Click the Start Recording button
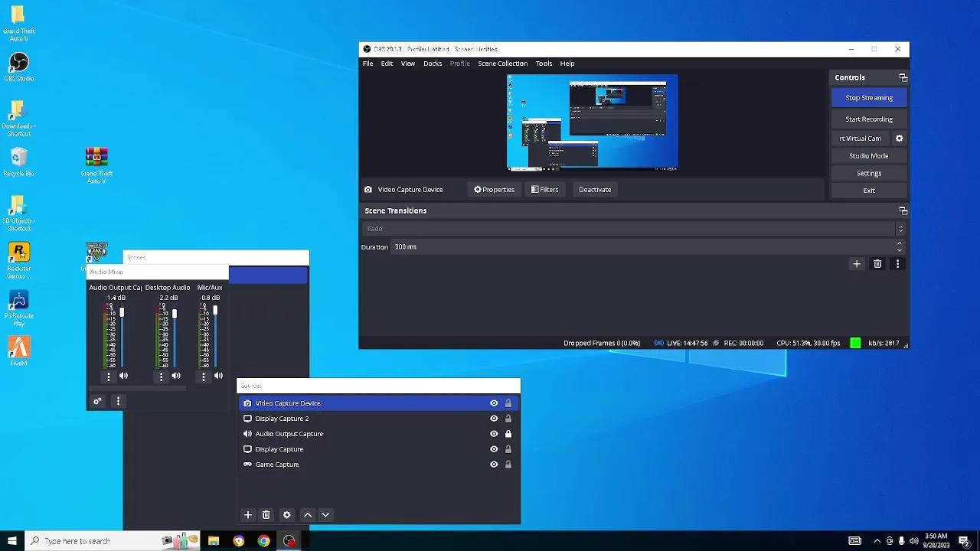Viewport: 980px width, 551px height. click(x=869, y=119)
